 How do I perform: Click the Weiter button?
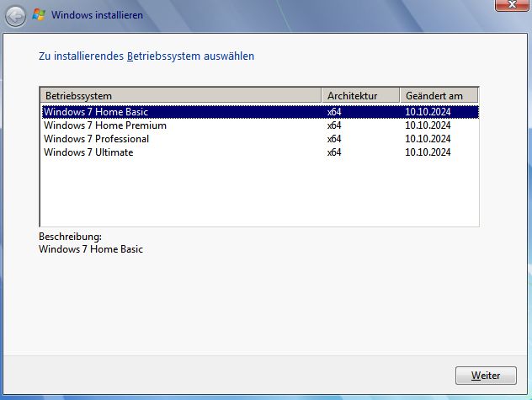(x=486, y=376)
